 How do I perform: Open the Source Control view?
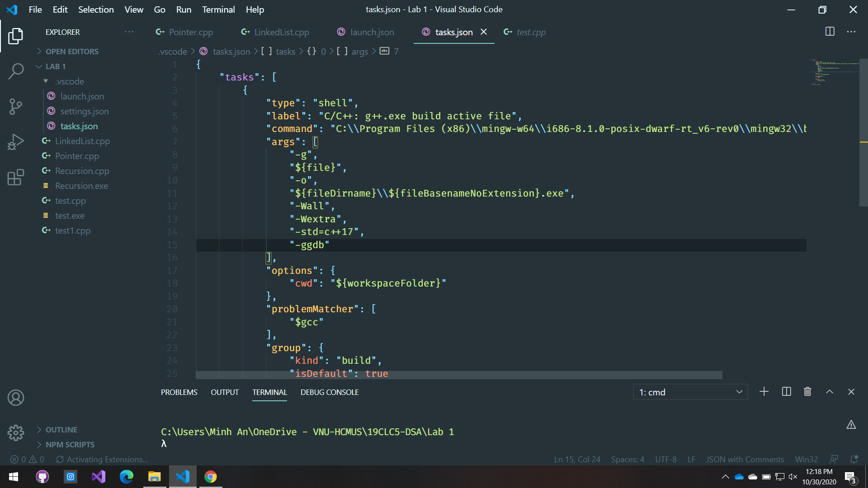click(16, 107)
